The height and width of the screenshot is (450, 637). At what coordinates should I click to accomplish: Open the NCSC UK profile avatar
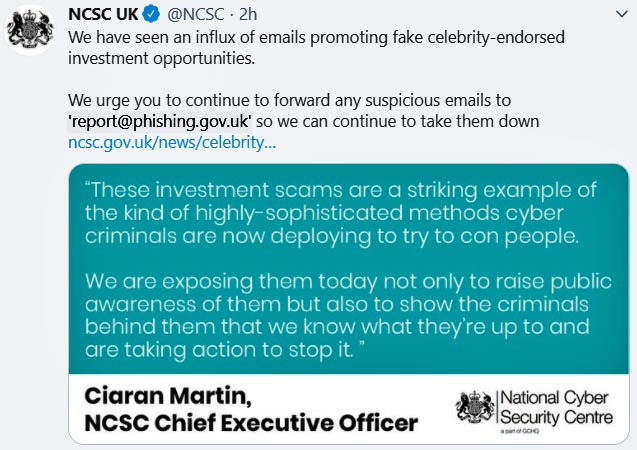pos(30,30)
